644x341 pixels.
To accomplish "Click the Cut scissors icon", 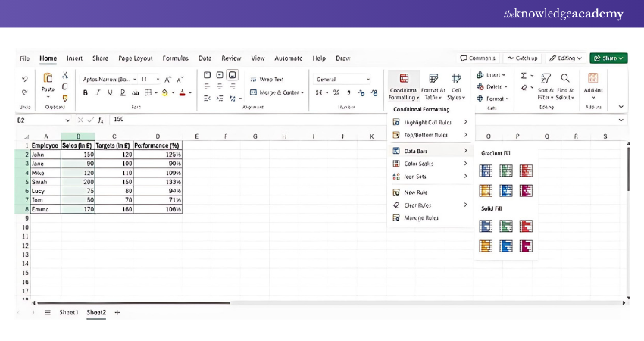I will click(x=65, y=76).
